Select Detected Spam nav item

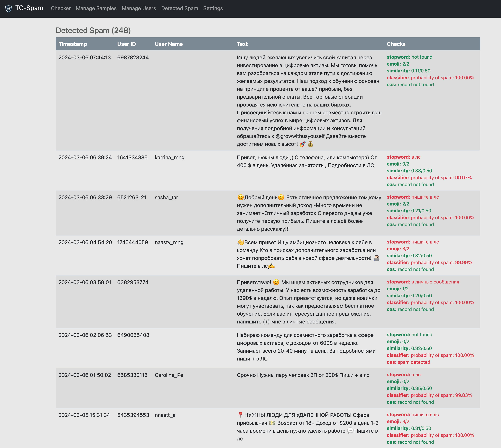pos(179,8)
